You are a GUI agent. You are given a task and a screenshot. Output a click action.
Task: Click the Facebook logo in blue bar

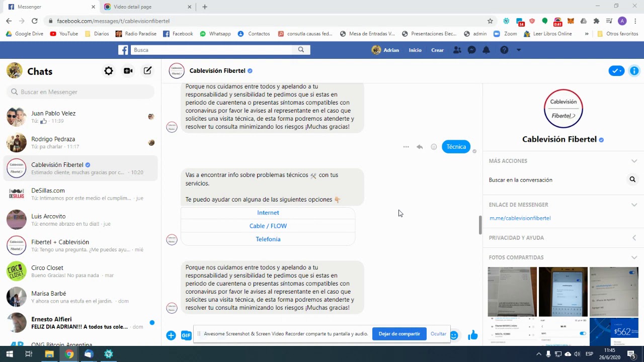point(123,50)
